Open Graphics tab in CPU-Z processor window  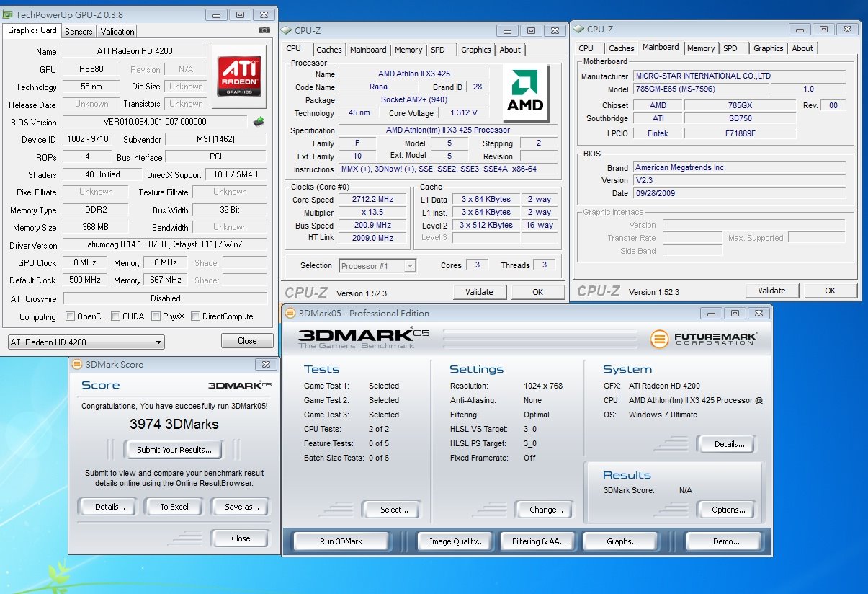(x=476, y=50)
